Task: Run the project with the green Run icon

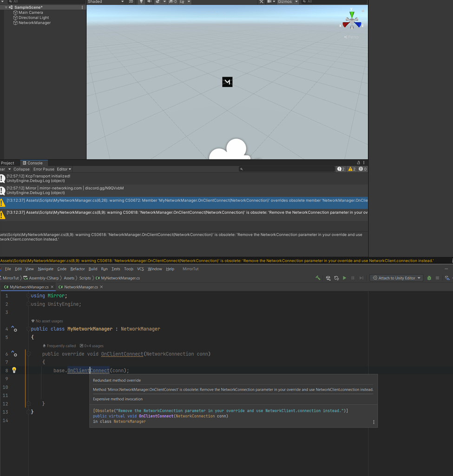Action: [344, 278]
